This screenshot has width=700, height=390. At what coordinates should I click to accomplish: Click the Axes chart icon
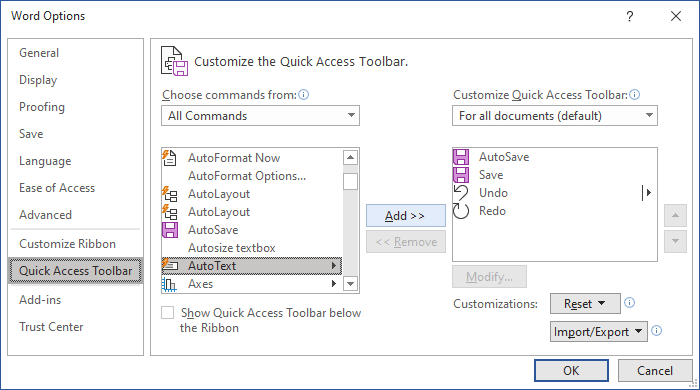[170, 284]
